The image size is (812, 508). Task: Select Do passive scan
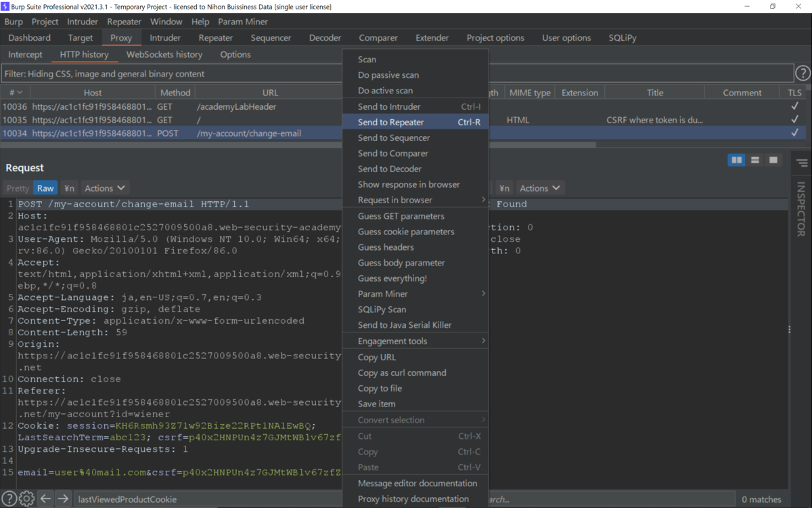tap(415, 75)
